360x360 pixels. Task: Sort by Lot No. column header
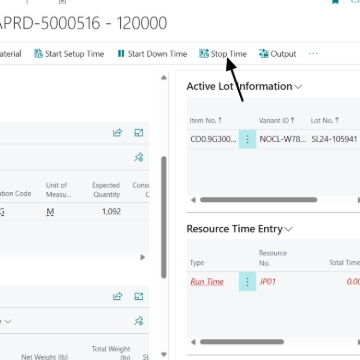click(325, 120)
